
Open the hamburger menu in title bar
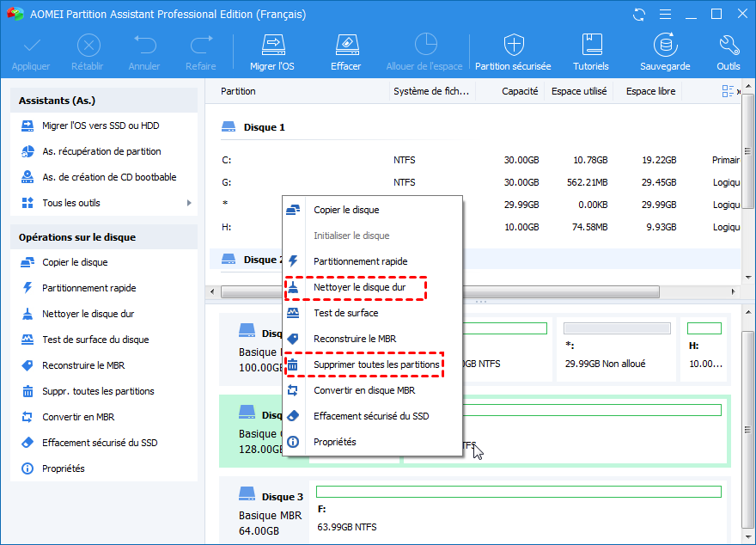coord(665,15)
